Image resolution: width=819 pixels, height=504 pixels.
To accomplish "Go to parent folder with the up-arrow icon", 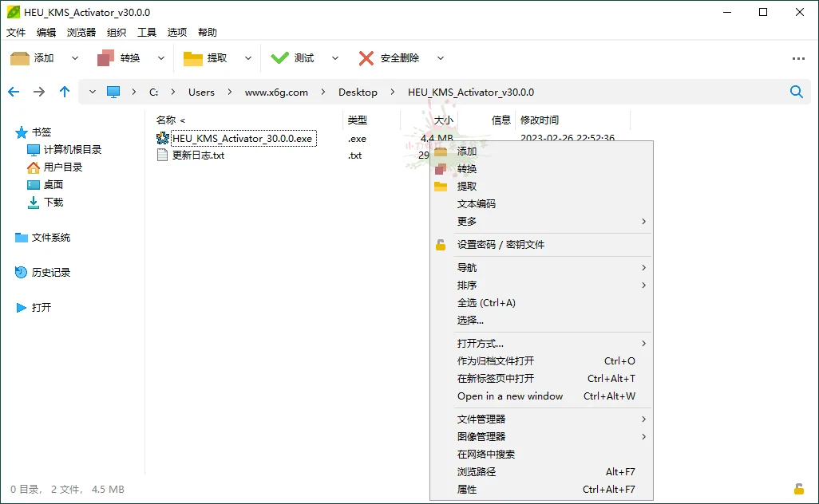I will [x=65, y=92].
